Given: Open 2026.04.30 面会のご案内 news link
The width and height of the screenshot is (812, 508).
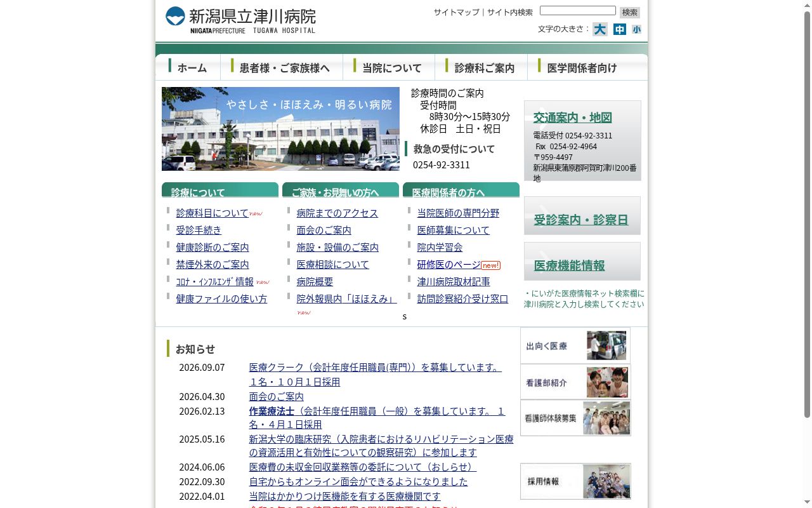Looking at the screenshot, I should point(276,396).
